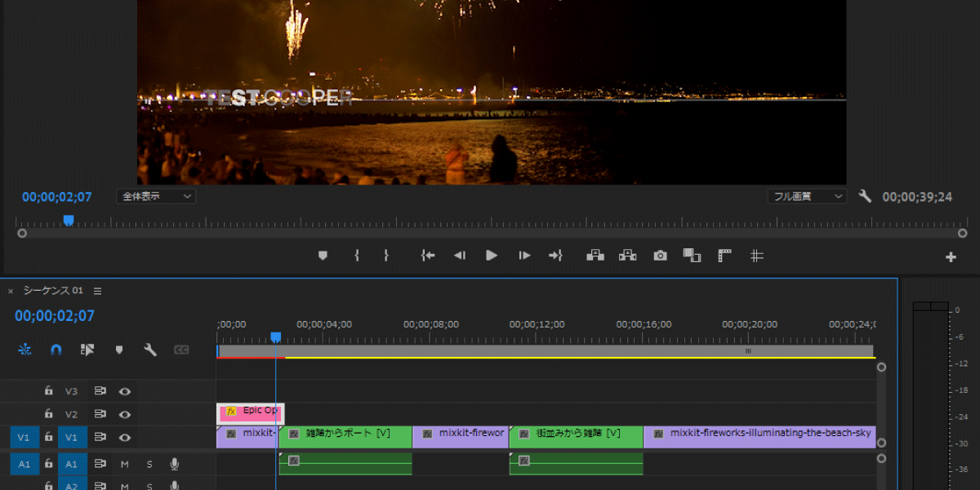This screenshot has height=490, width=980.
Task: Click the timeline timecode 00;00;02;07
Action: pyautogui.click(x=54, y=316)
